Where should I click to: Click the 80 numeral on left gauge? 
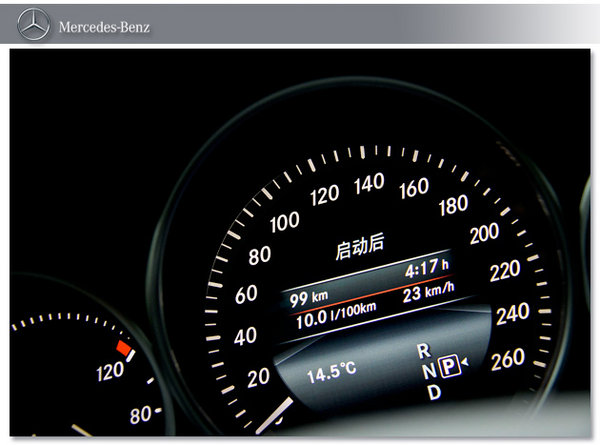pos(140,415)
